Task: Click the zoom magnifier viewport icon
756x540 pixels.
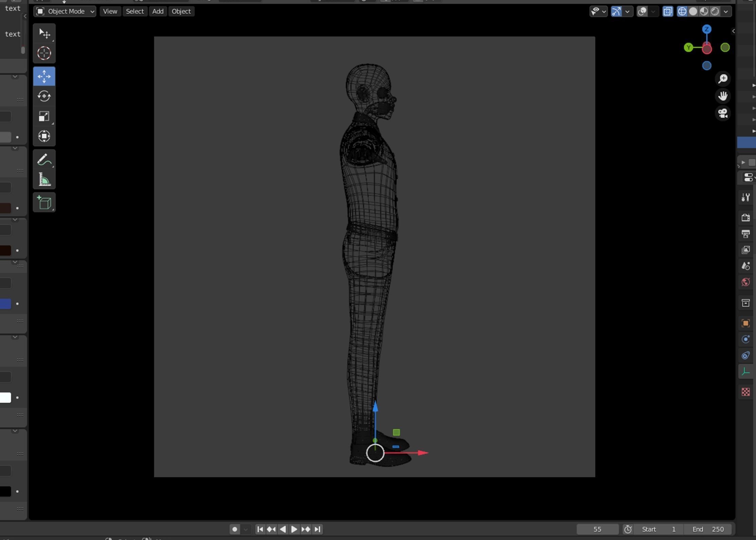Action: tap(723, 79)
